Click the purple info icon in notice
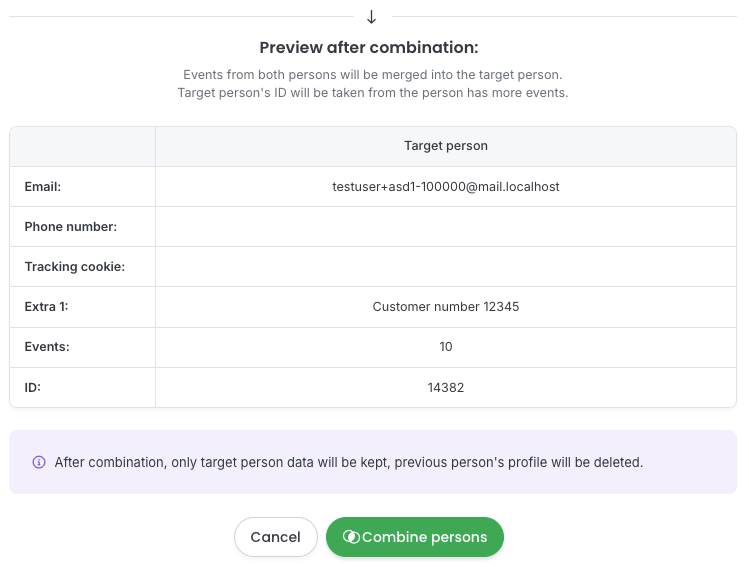Screen dimensions: 749x567 [x=39, y=462]
